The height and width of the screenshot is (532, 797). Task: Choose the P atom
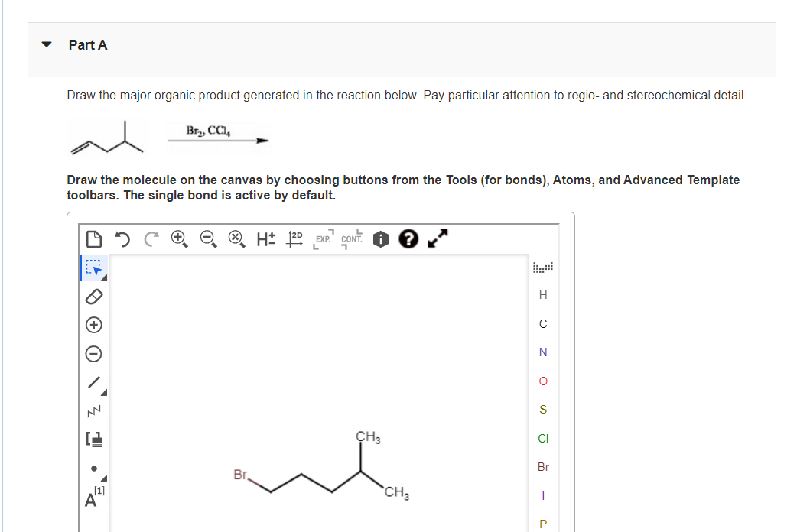543,524
